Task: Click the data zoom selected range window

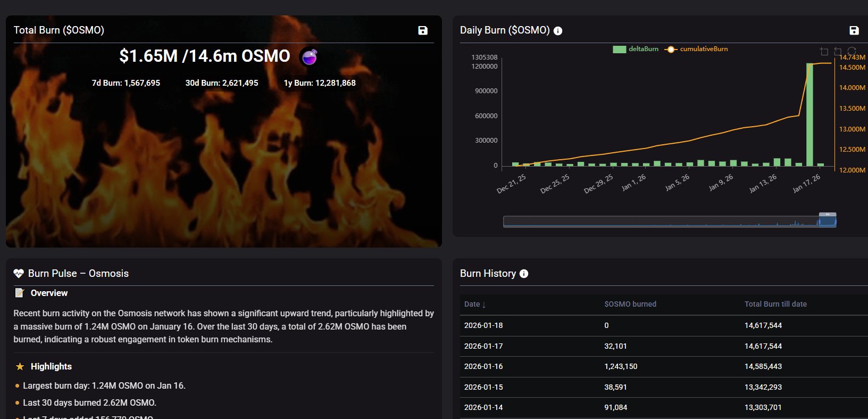Action: (x=827, y=221)
